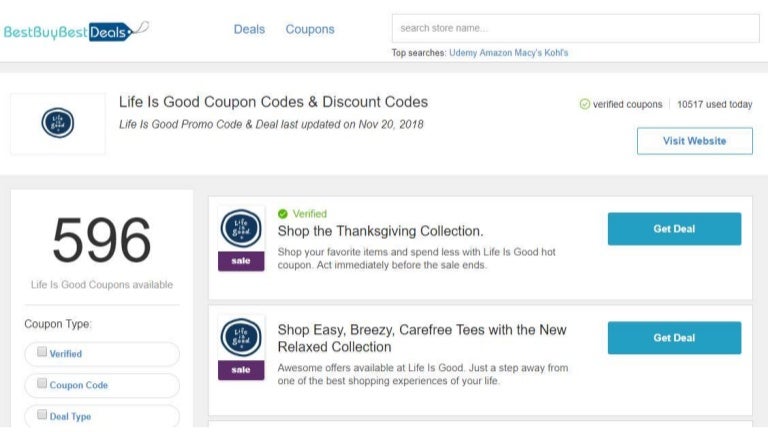Click the BestBuyBestDeals logo

pos(76,31)
